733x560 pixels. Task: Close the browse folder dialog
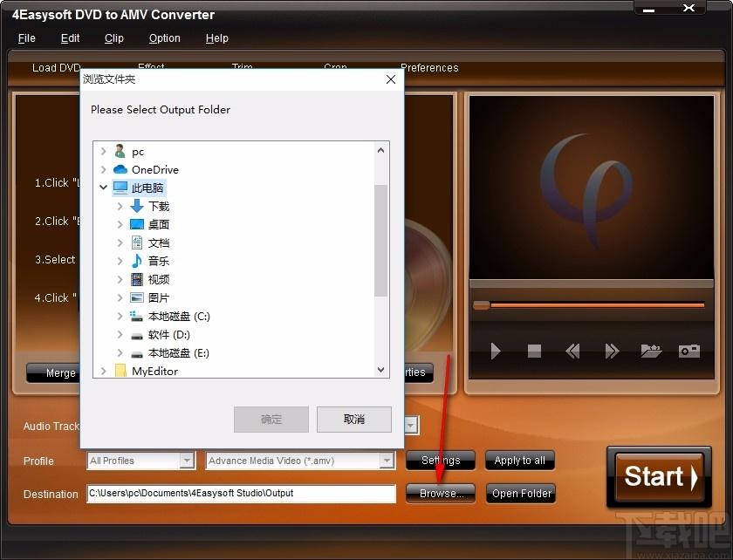[391, 79]
